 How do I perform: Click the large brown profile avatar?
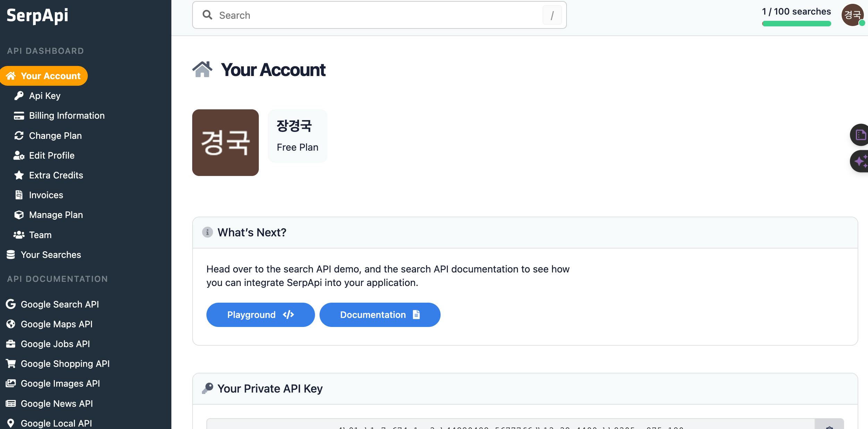point(225,143)
